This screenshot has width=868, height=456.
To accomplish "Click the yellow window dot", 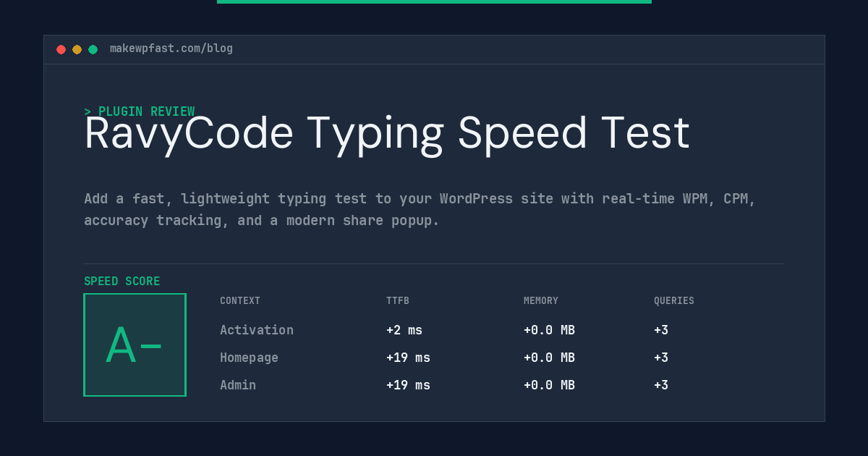I will tap(77, 49).
